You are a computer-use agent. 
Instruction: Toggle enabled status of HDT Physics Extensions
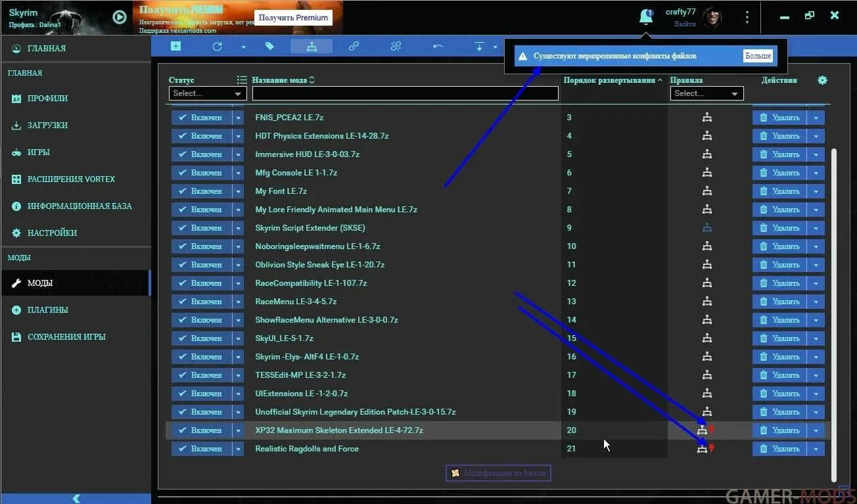201,136
